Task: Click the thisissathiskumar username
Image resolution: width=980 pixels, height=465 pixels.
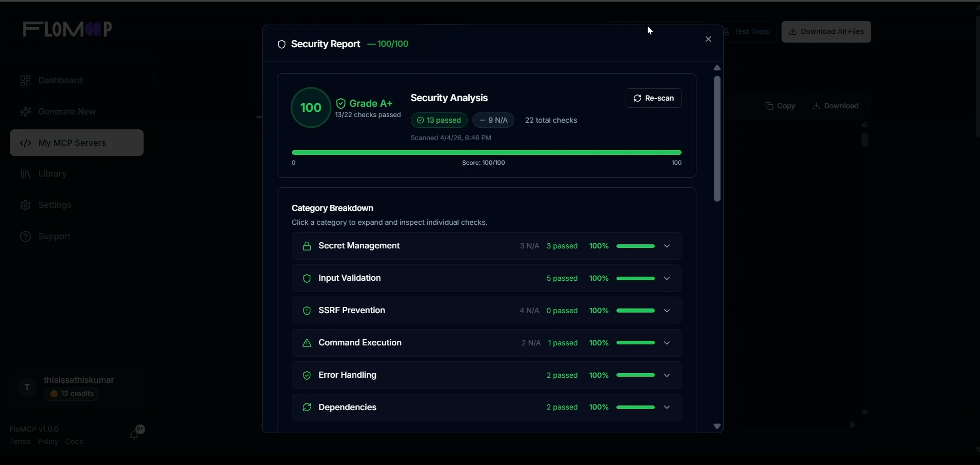Action: point(79,380)
